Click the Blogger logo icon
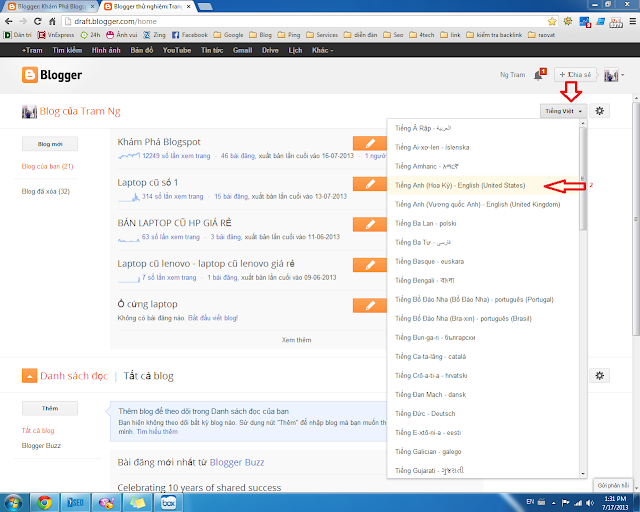Viewport: 640px width, 512px height. [x=30, y=75]
